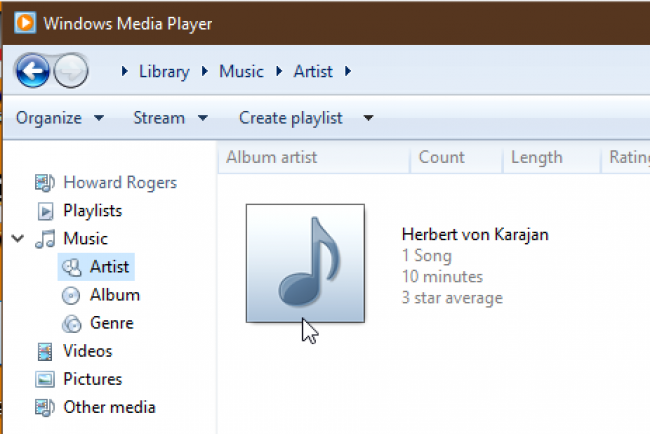Image resolution: width=650 pixels, height=434 pixels.
Task: Click Library in the breadcrumb path
Action: (x=166, y=71)
